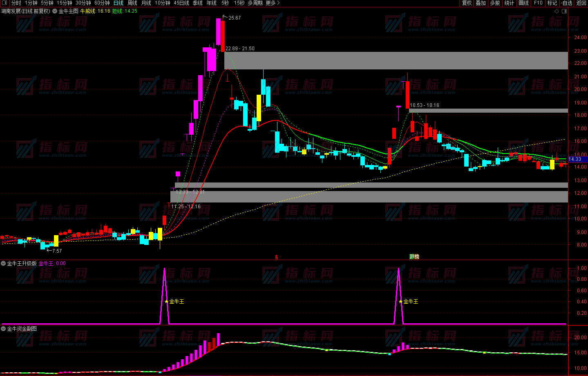Click the 金牛王升级版 indicator name
Viewport: 588px width, 376px height.
(22, 263)
